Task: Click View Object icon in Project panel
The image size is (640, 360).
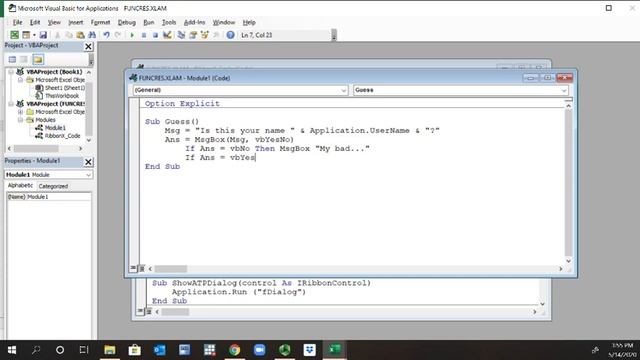Action: 24,60
